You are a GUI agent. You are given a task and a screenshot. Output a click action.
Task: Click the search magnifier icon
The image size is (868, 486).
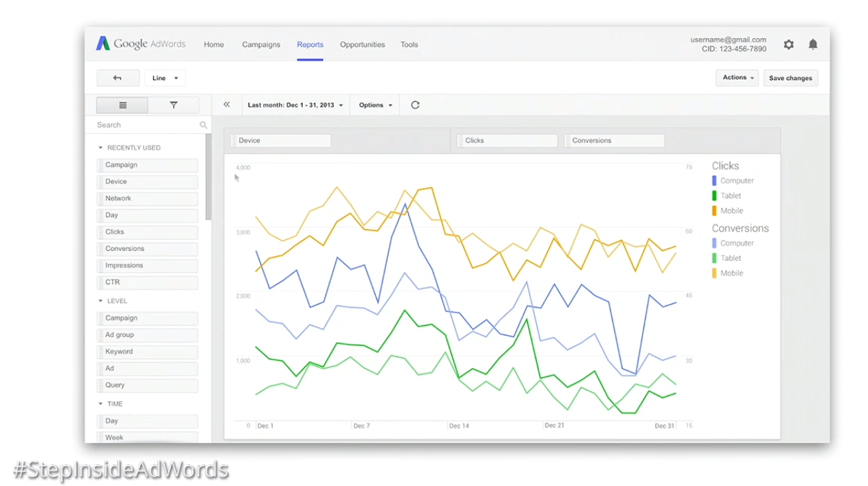tap(203, 125)
